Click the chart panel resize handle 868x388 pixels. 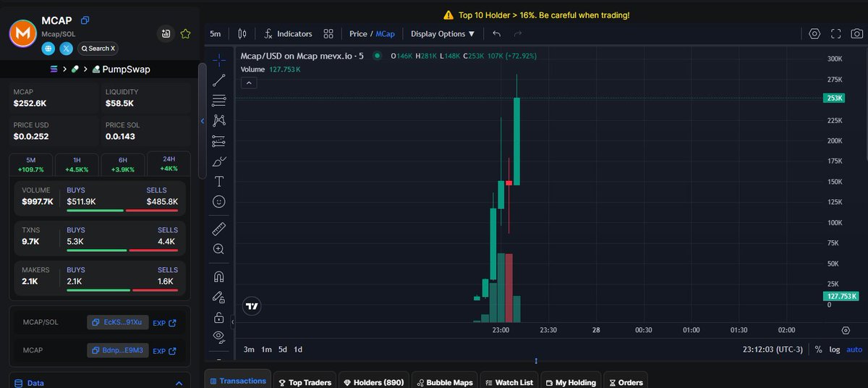(x=536, y=360)
